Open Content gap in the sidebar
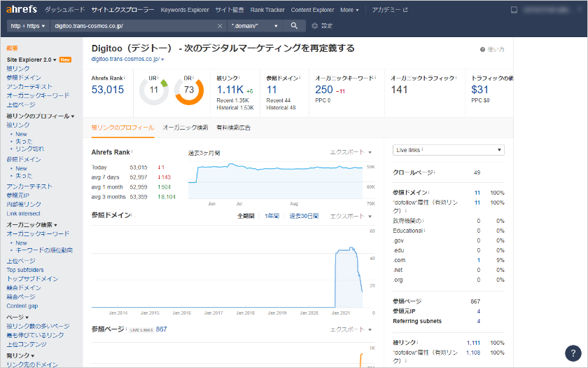The image size is (588, 368). 22,306
